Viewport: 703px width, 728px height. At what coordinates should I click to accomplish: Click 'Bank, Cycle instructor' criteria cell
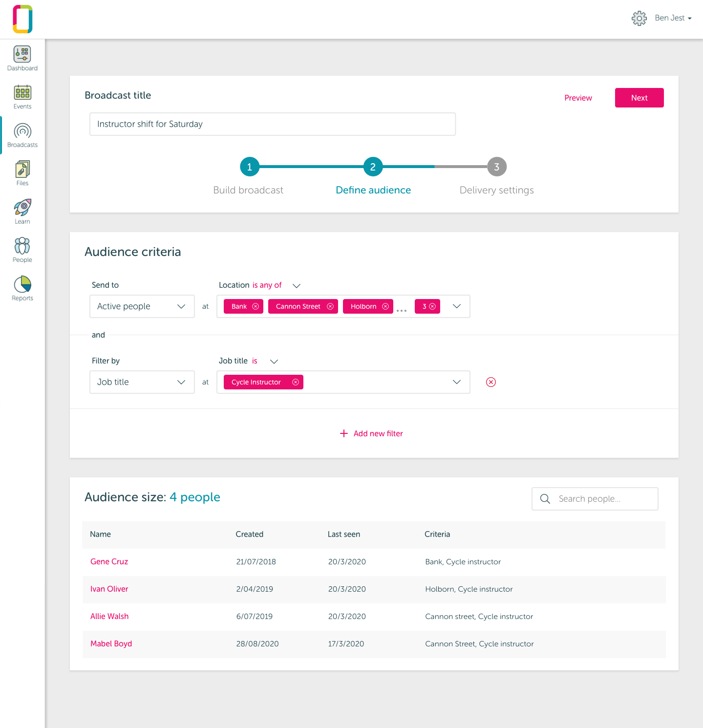point(463,562)
